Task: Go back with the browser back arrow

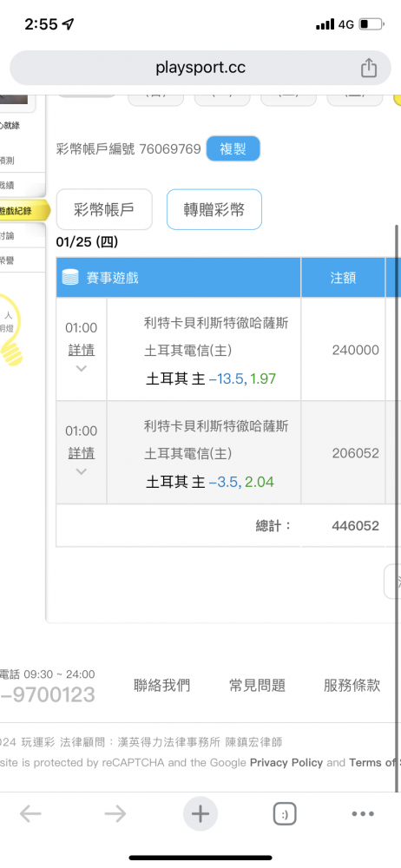Action: [30, 814]
